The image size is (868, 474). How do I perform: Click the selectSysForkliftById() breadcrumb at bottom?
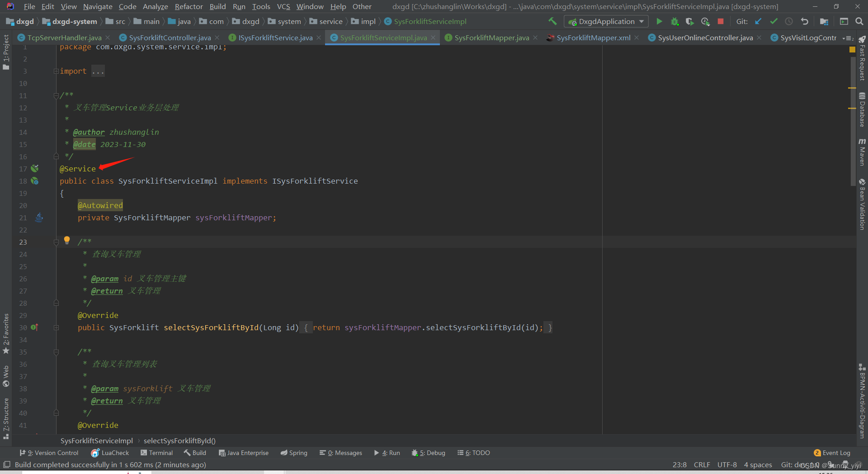[x=179, y=441]
